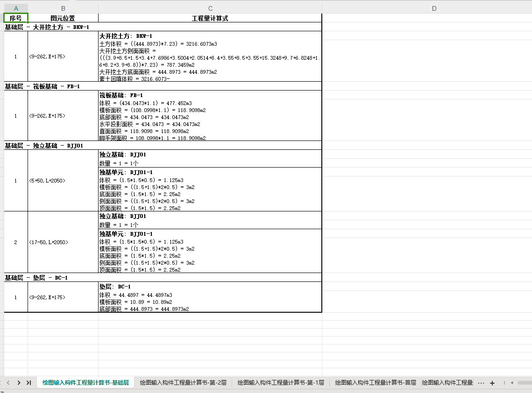Image resolution: width=532 pixels, height=393 pixels.
Task: Switch to the 绘图输入构件工程量计算书-第-2层 sheet tab
Action: pos(183,382)
